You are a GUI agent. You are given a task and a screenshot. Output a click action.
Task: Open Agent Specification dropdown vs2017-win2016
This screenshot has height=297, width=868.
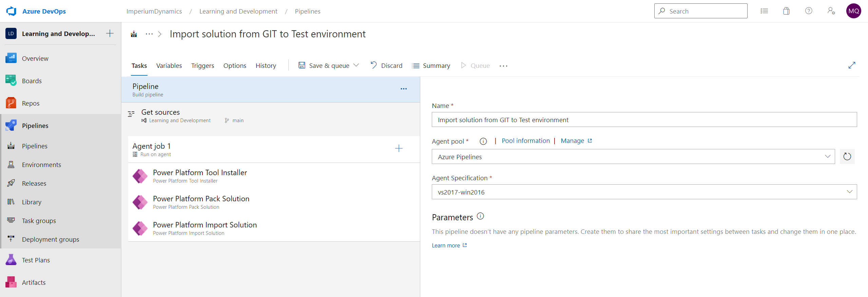click(644, 192)
